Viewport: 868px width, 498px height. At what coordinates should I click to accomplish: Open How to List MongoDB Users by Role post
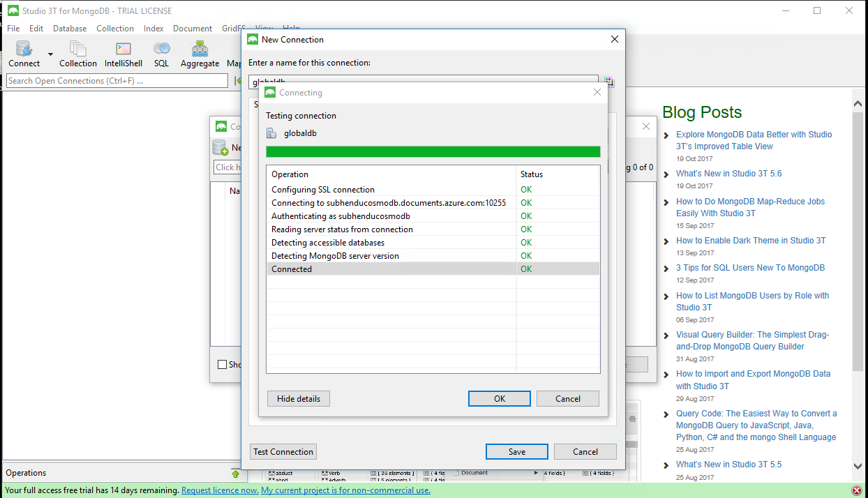(x=752, y=301)
